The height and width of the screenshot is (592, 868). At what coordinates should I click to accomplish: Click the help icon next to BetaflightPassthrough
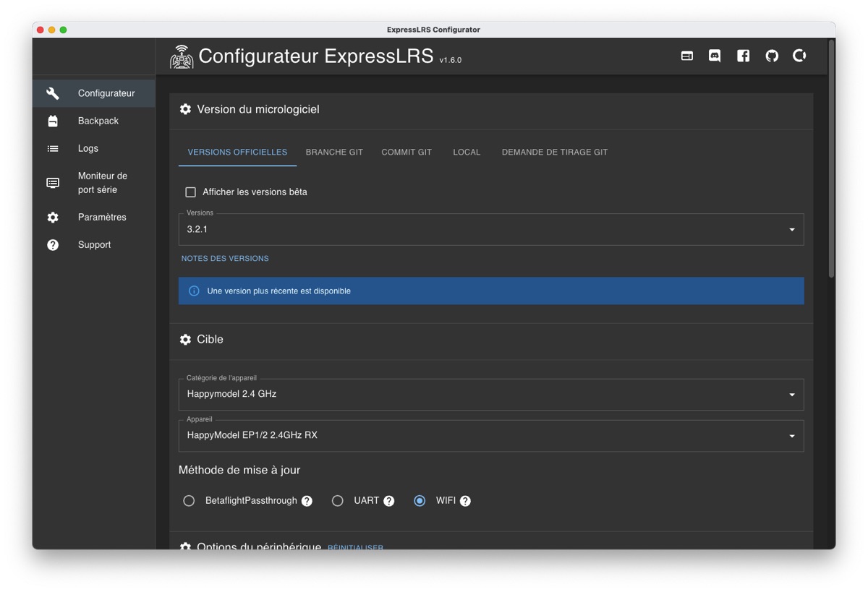307,501
